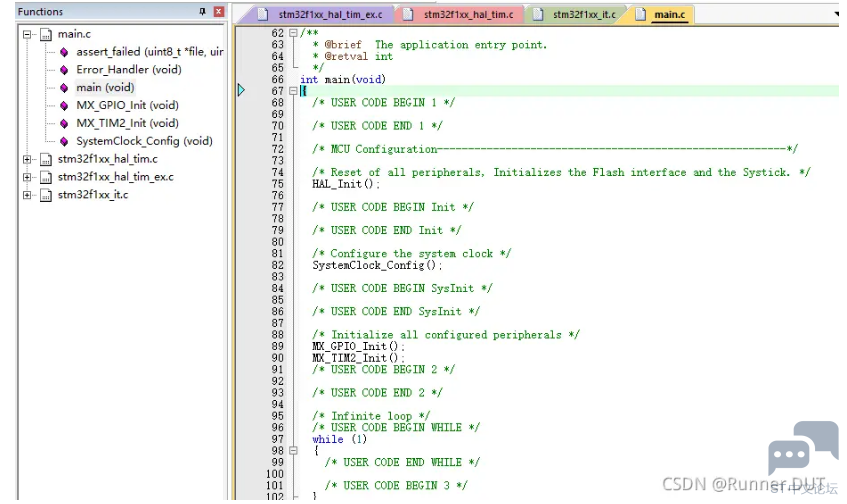Click the Error_Handler function icon

tap(64, 70)
